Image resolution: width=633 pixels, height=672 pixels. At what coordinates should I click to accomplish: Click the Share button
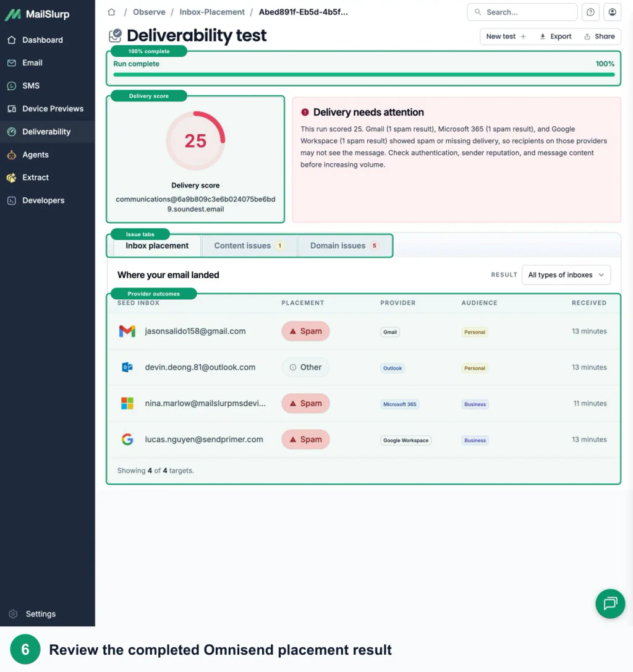[x=599, y=36]
